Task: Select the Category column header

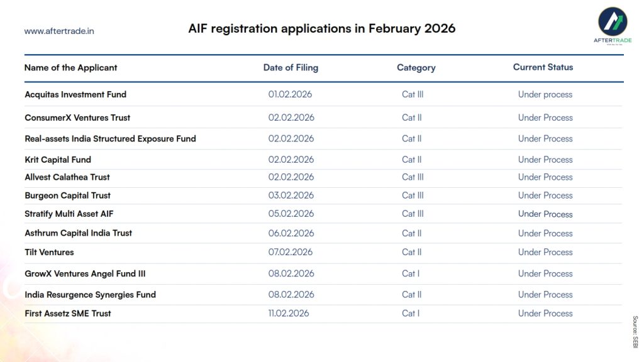Action: click(x=416, y=67)
